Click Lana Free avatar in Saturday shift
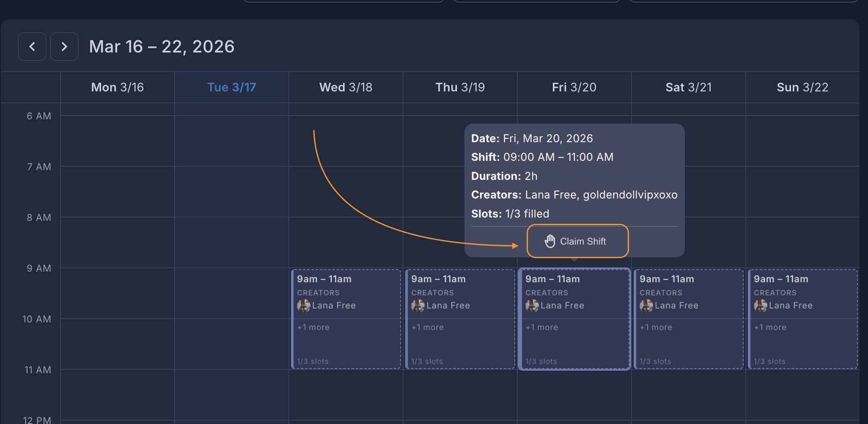This screenshot has height=424, width=868. coord(646,306)
